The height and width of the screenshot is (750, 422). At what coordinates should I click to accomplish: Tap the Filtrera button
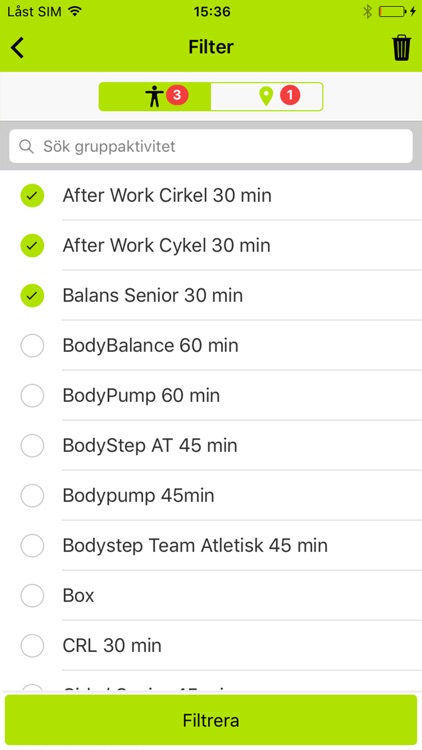click(211, 720)
